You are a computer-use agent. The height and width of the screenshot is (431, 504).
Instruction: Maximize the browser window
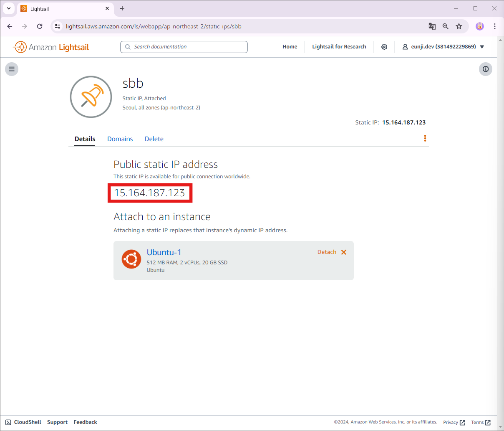(x=475, y=8)
